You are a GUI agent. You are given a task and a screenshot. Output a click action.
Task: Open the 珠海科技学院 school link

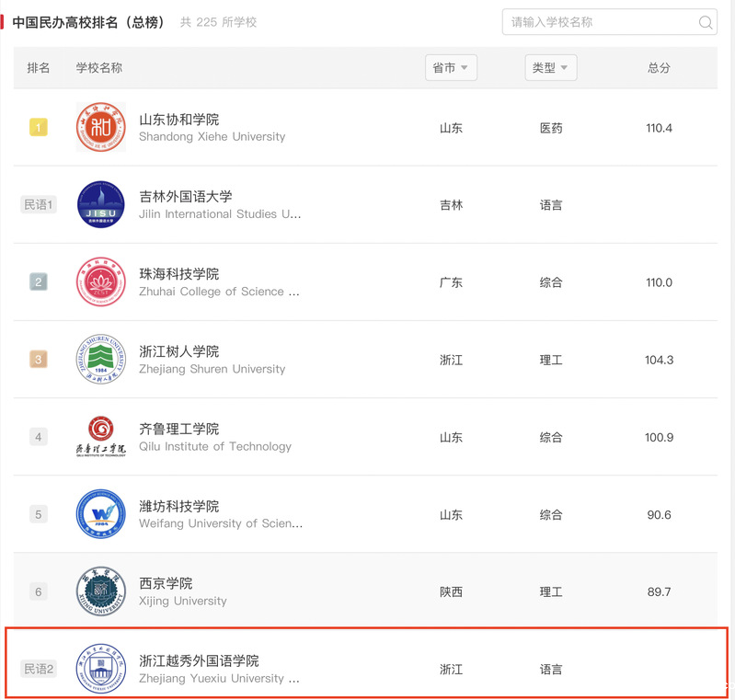178,274
